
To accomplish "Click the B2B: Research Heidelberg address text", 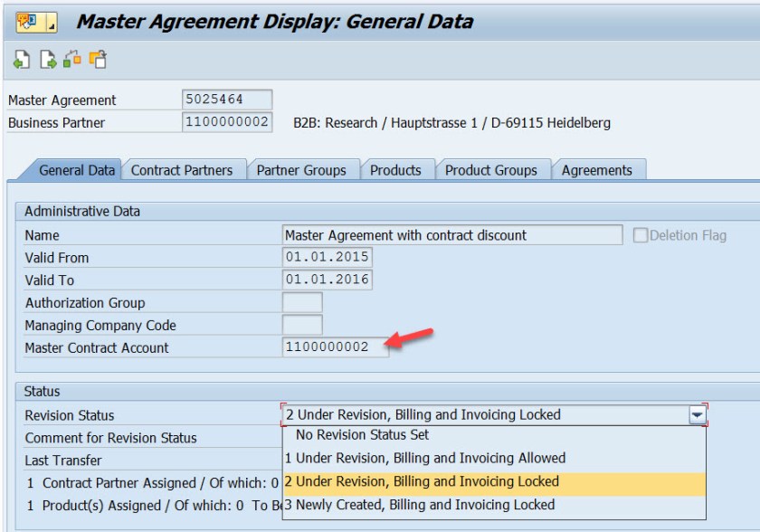I will point(451,123).
